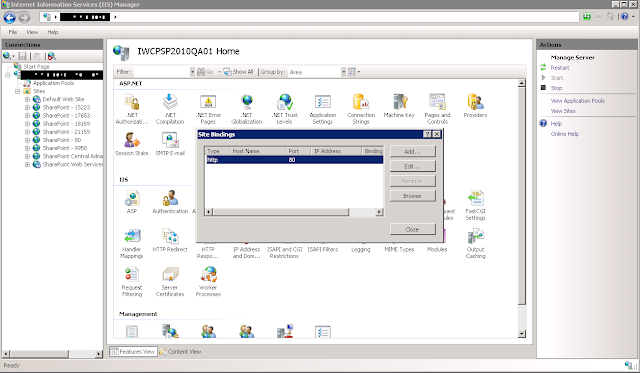The height and width of the screenshot is (373, 640).
Task: Select Start Page in Connections tree
Action: 36,67
